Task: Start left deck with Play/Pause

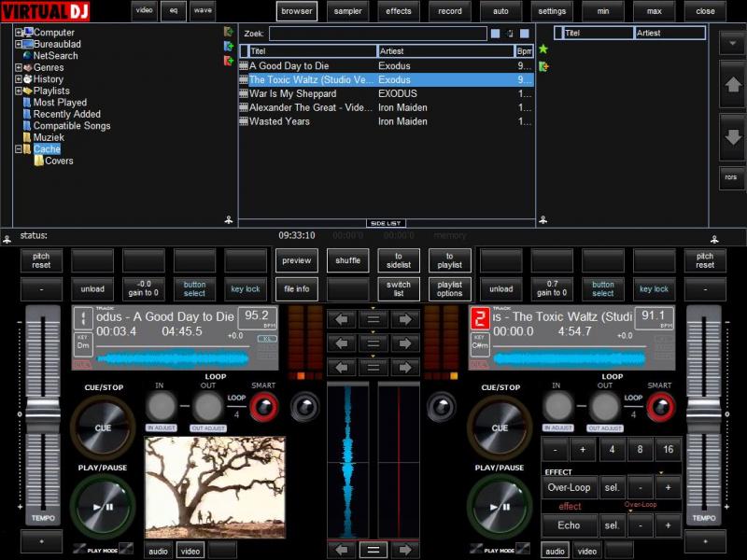Action: pyautogui.click(x=103, y=506)
